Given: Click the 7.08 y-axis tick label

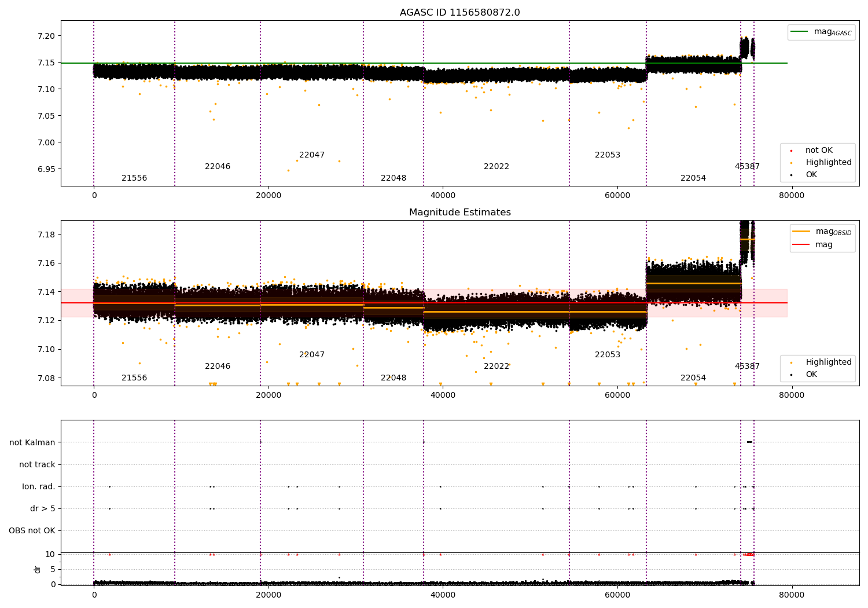Looking at the screenshot, I should [x=47, y=378].
